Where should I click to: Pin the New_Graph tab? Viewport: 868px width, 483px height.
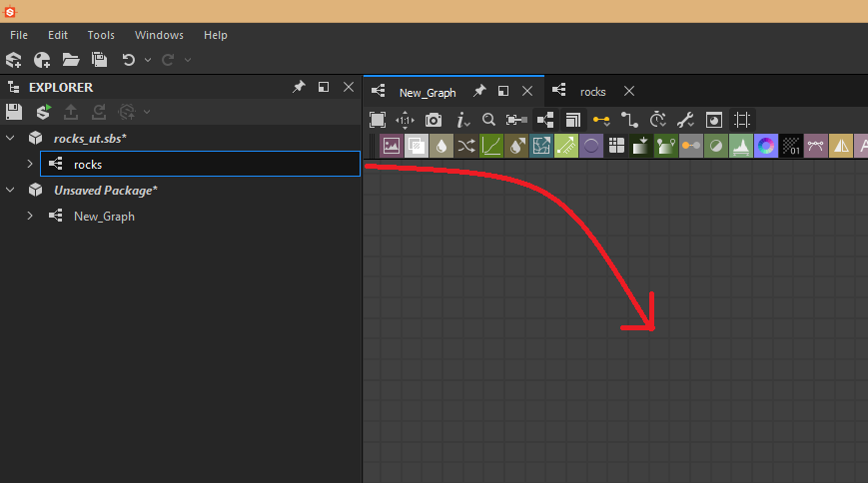(478, 91)
